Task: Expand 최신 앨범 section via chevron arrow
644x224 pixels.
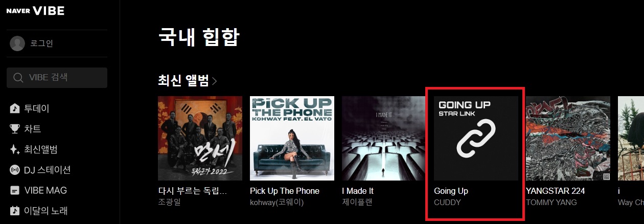Action: click(215, 81)
